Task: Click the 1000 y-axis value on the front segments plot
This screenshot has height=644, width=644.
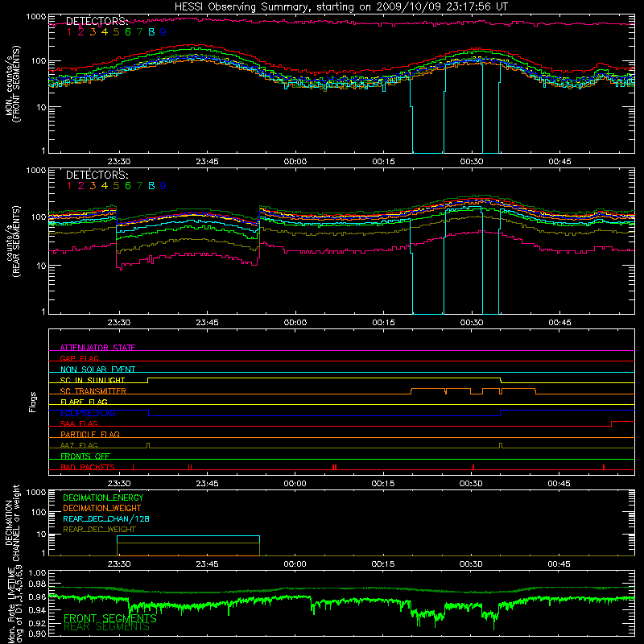Action: (x=36, y=17)
